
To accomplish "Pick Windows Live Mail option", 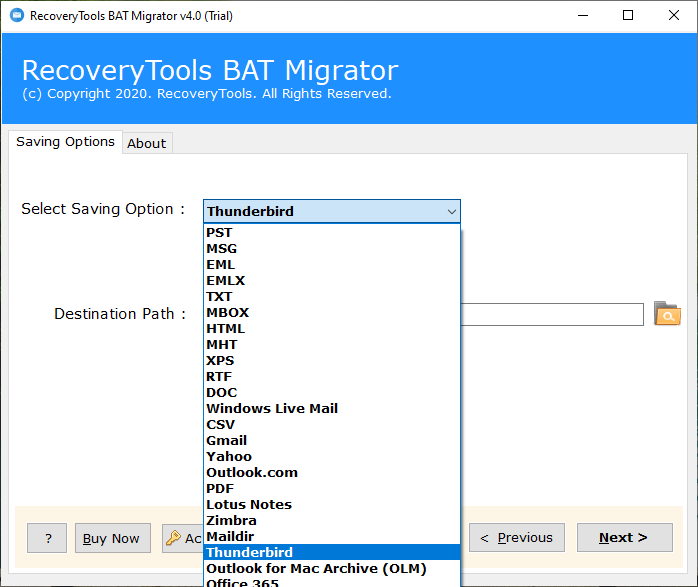I will coord(332,409).
